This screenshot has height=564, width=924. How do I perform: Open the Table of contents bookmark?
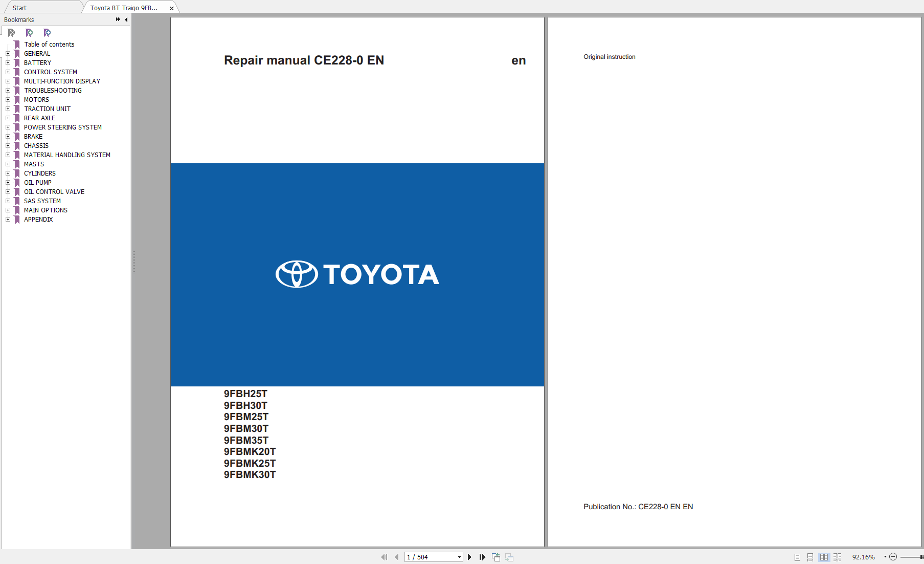point(49,45)
